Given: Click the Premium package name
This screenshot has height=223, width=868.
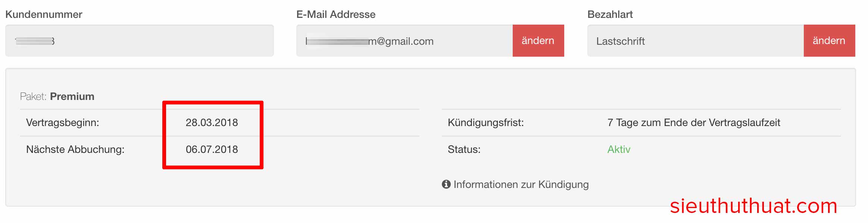Looking at the screenshot, I should [x=72, y=96].
